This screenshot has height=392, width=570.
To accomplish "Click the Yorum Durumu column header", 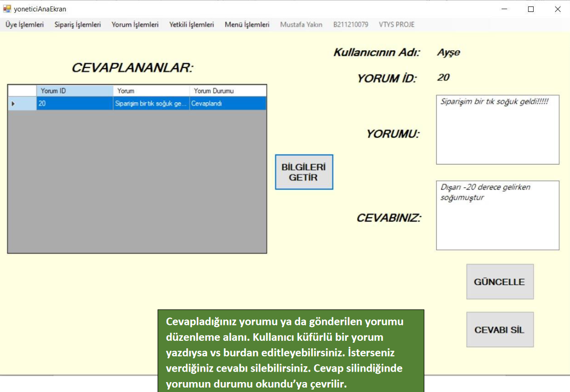I will point(228,91).
